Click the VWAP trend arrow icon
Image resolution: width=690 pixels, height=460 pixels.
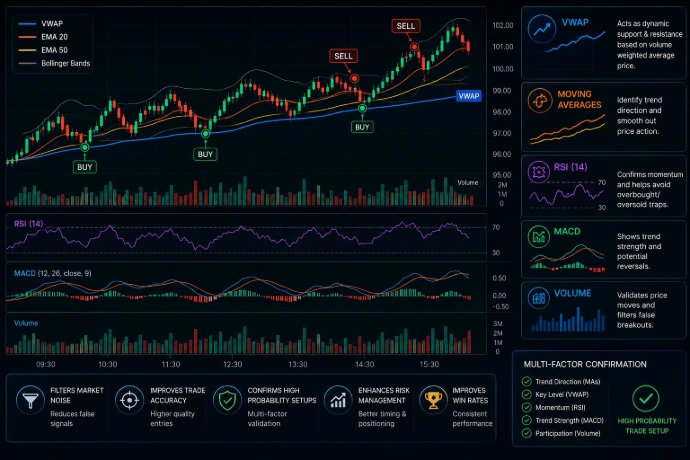[x=542, y=29]
